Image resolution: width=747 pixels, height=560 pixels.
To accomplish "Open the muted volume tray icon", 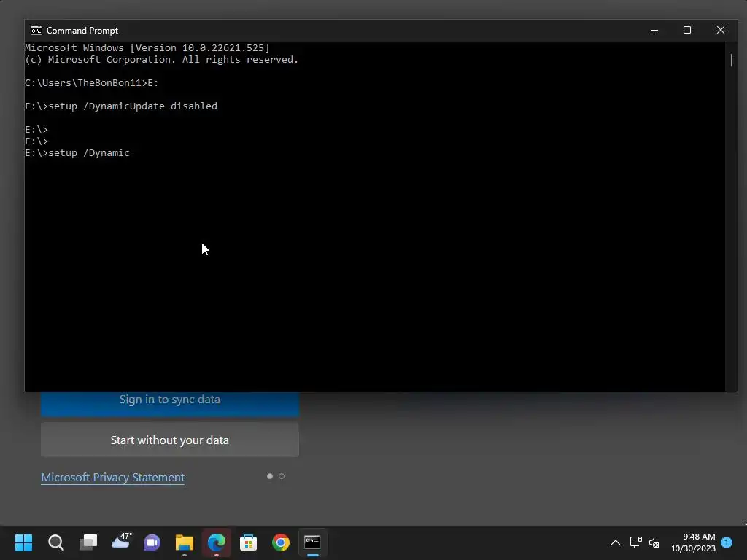I will tap(654, 542).
